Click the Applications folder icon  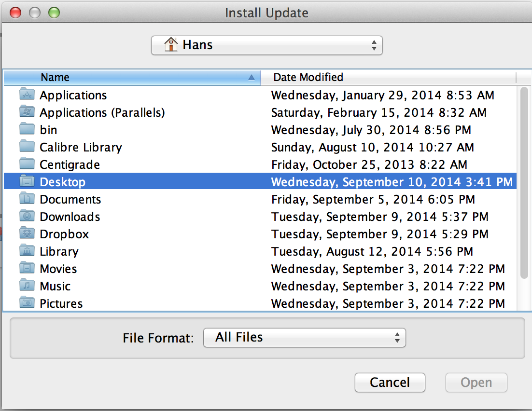[x=27, y=95]
